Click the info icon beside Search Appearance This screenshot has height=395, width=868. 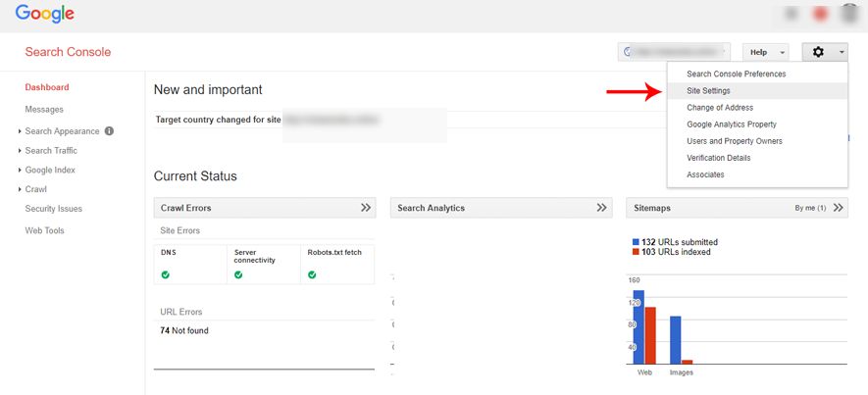pos(109,131)
